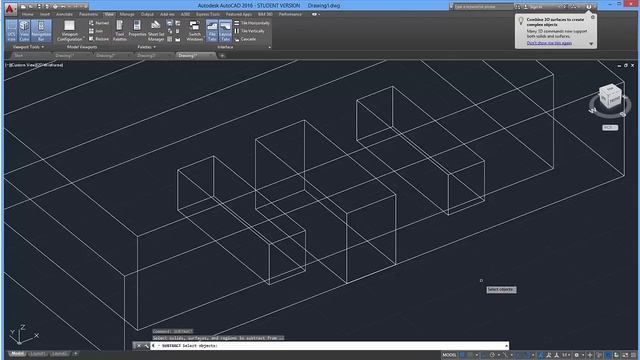Toggle File Tabs in the Interface panel

pyautogui.click(x=212, y=31)
